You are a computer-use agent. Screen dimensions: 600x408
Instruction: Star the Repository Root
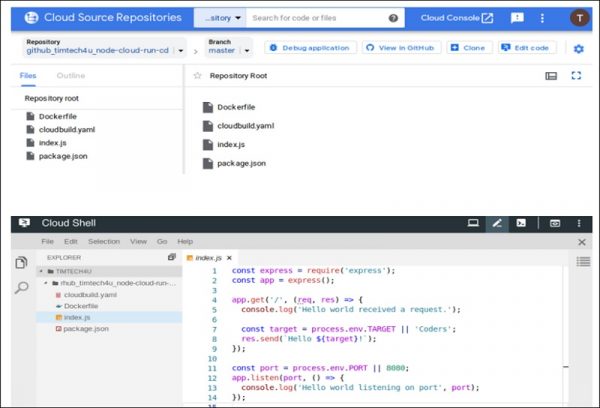pos(197,75)
